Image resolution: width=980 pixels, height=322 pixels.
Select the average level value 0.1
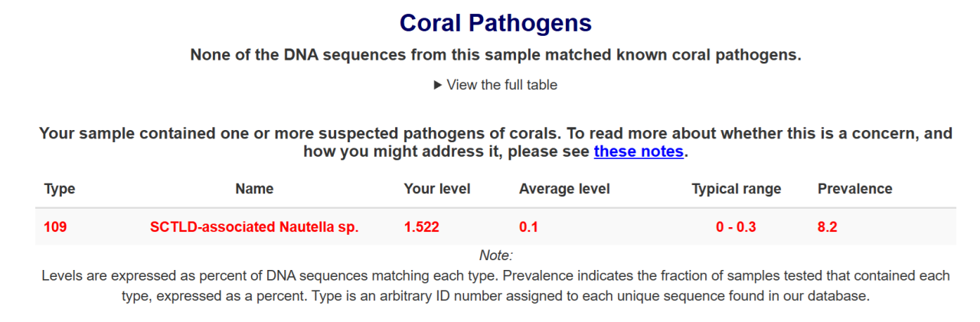pyautogui.click(x=528, y=227)
